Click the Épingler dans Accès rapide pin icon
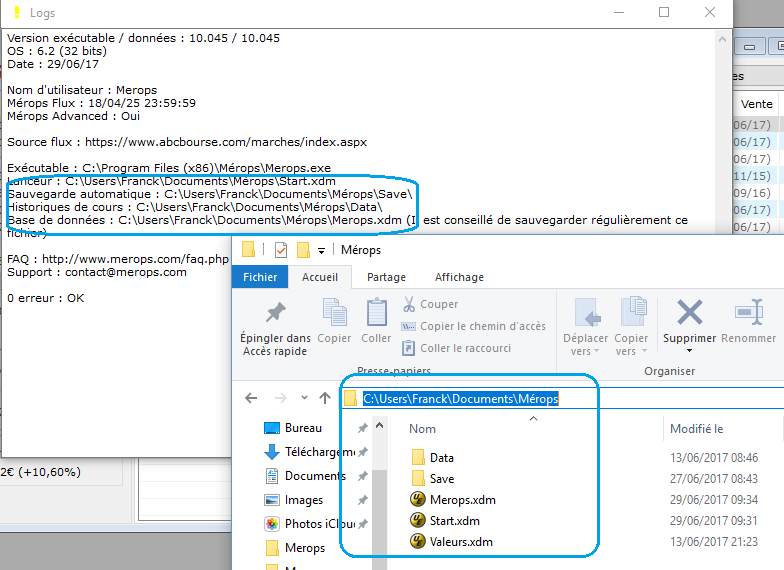The width and height of the screenshot is (784, 570). [276, 312]
